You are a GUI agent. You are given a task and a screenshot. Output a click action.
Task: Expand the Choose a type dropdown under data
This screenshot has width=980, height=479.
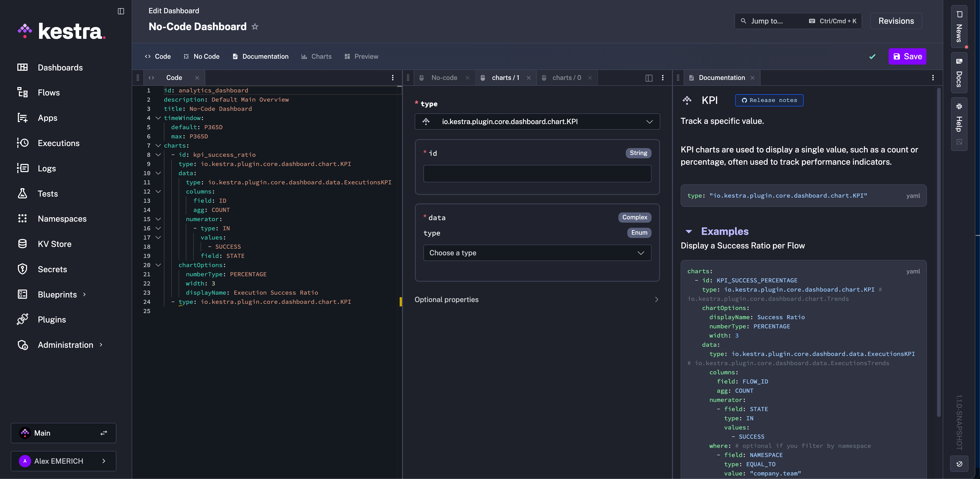(x=537, y=253)
